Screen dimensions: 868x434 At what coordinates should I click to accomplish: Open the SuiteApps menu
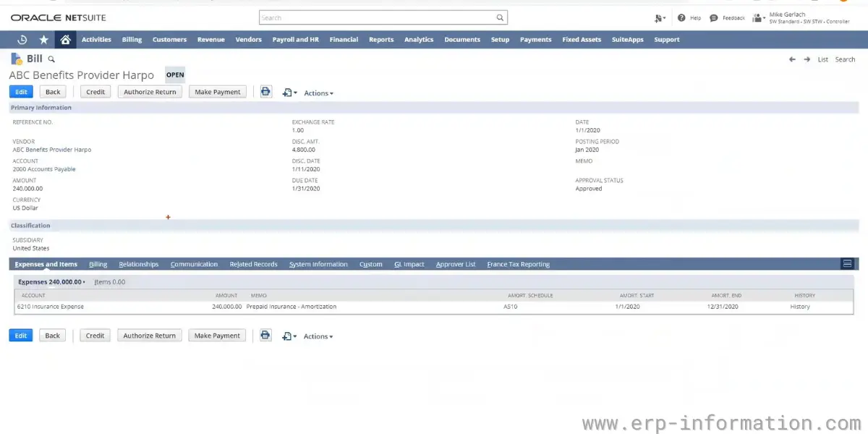627,40
